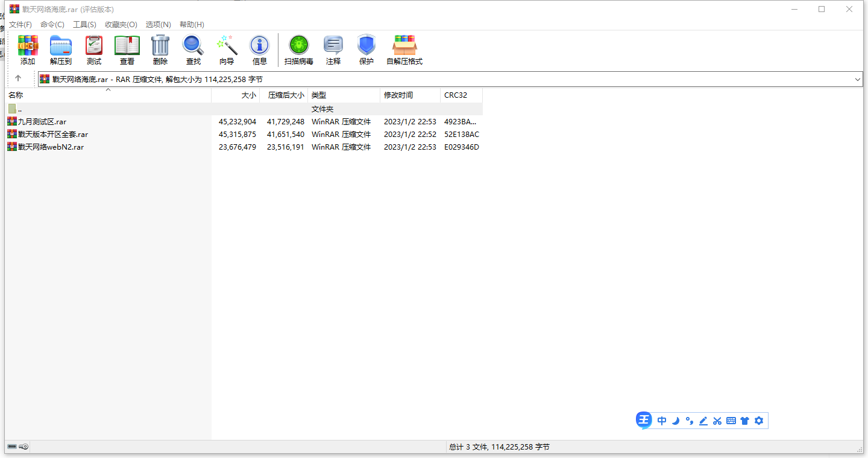Toggle the IME 中 language mode button
Viewport: 868px width, 458px height.
[662, 421]
